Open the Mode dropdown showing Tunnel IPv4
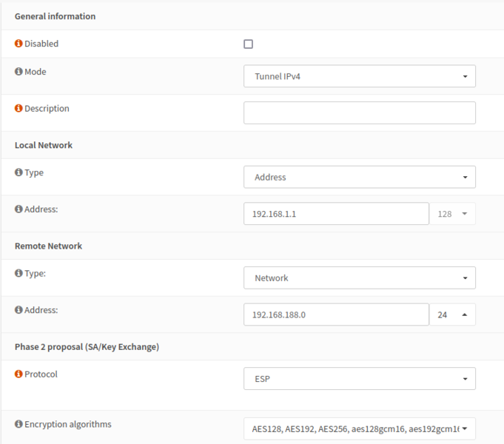Viewport: 504px width, 444px height. pyautogui.click(x=359, y=76)
